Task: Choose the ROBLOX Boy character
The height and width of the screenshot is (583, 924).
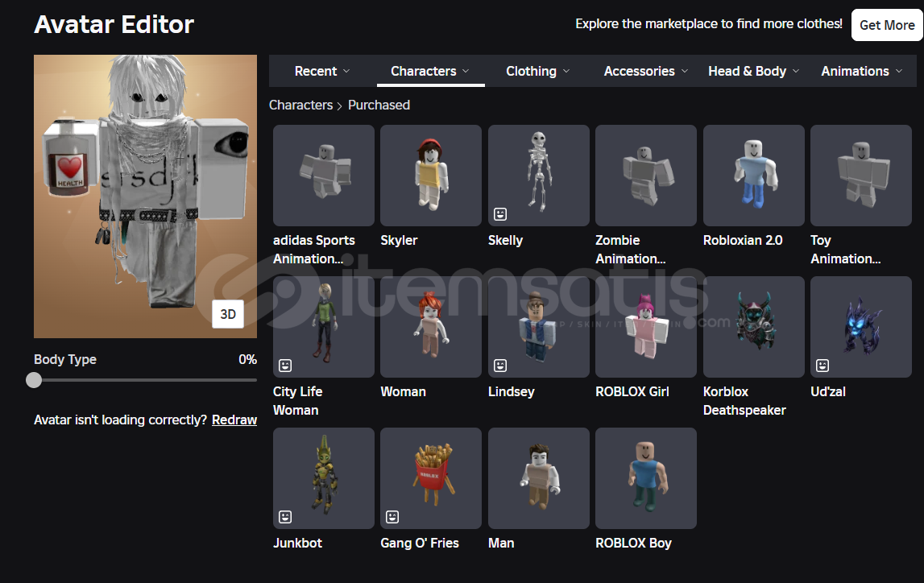Action: tap(646, 478)
